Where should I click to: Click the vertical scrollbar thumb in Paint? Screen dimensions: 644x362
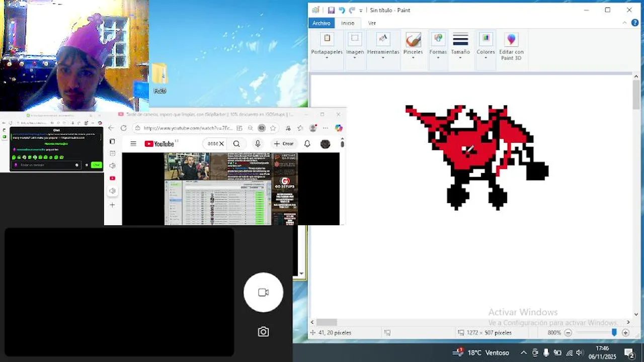pos(636,94)
